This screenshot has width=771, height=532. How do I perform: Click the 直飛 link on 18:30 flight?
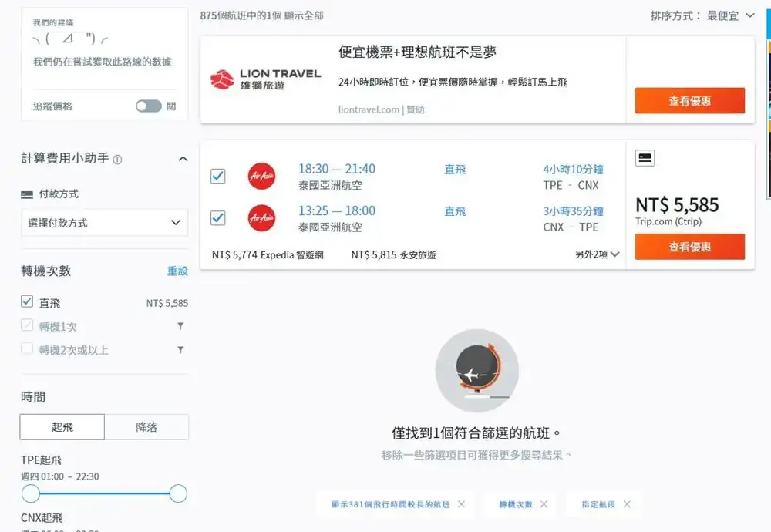click(x=455, y=170)
